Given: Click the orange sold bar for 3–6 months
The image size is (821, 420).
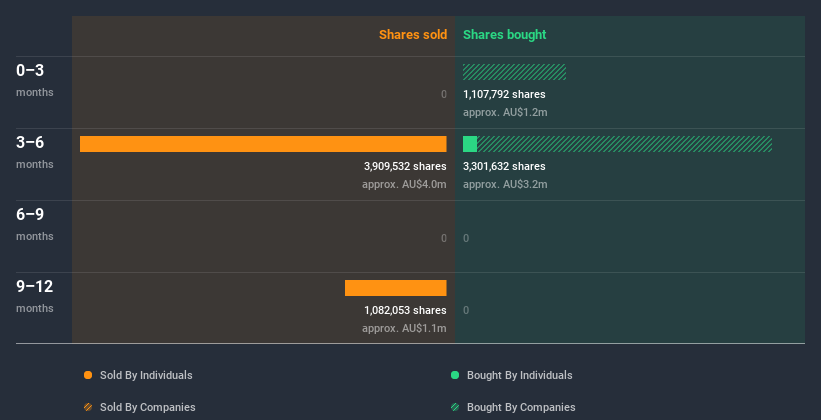Looking at the screenshot, I should pyautogui.click(x=263, y=144).
